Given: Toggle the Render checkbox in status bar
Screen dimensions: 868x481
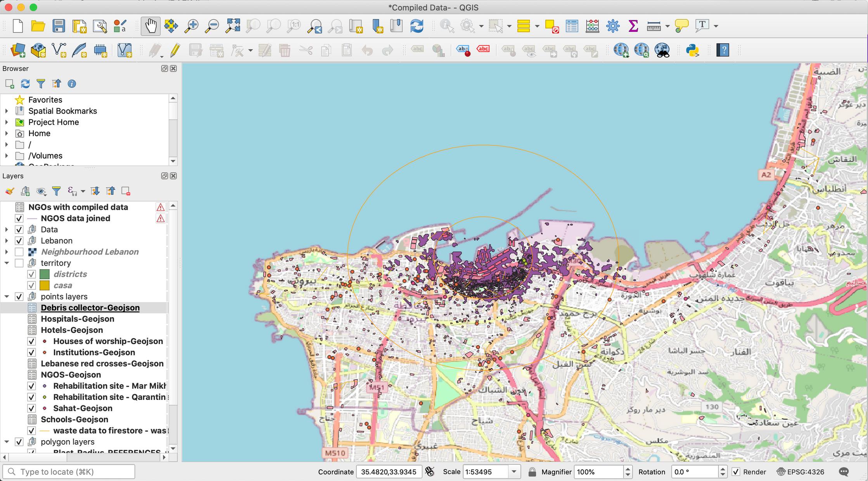Looking at the screenshot, I should [x=735, y=472].
